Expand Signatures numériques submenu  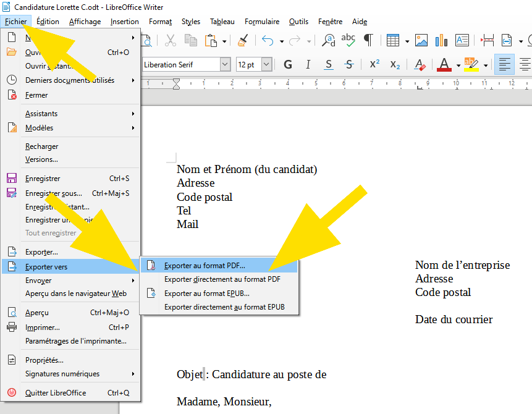[70, 374]
